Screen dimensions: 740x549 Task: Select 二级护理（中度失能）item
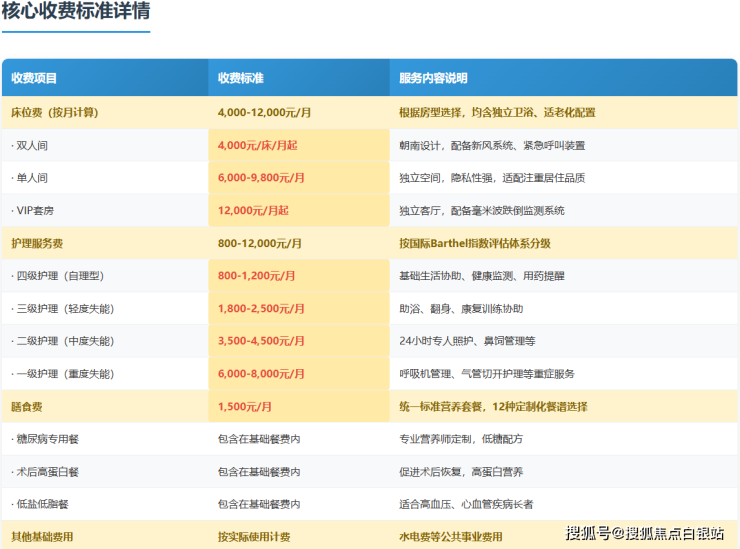pyautogui.click(x=62, y=341)
